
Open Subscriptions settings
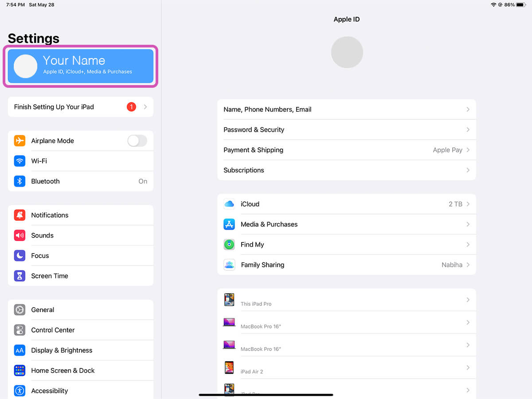(x=346, y=170)
